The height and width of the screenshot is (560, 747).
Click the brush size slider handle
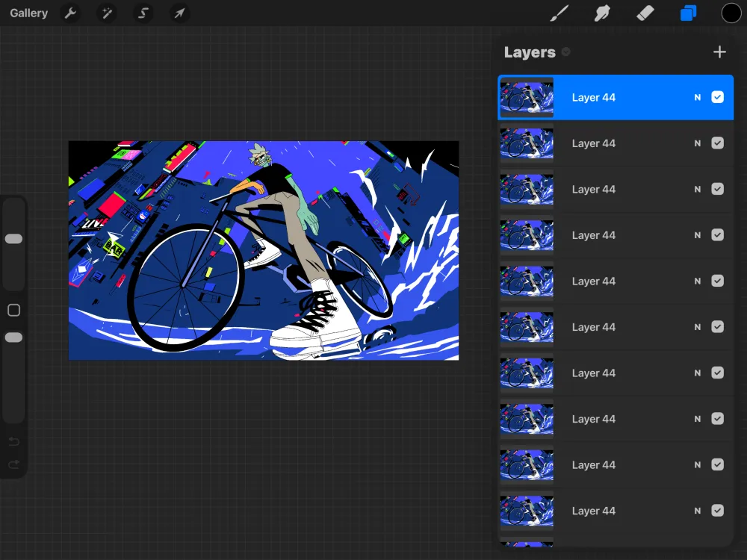point(13,239)
